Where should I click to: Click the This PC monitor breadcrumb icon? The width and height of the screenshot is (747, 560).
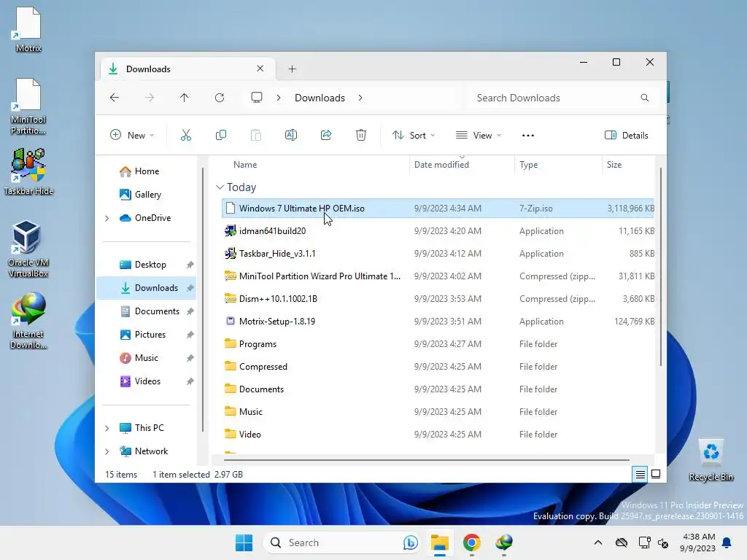(257, 98)
